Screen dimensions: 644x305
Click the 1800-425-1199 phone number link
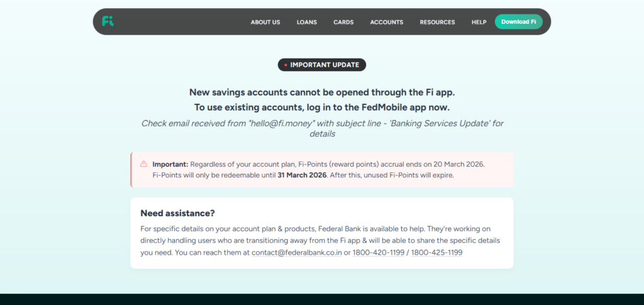436,253
